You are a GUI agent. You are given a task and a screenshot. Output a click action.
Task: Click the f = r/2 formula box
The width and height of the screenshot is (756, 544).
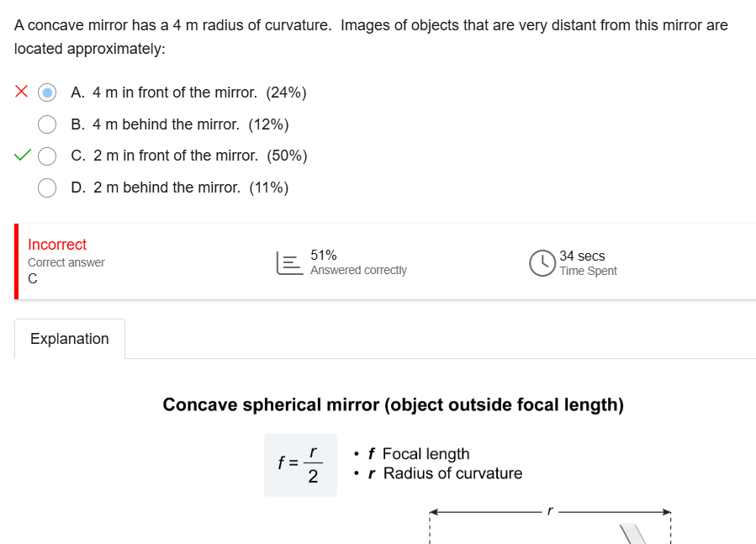[x=300, y=464]
